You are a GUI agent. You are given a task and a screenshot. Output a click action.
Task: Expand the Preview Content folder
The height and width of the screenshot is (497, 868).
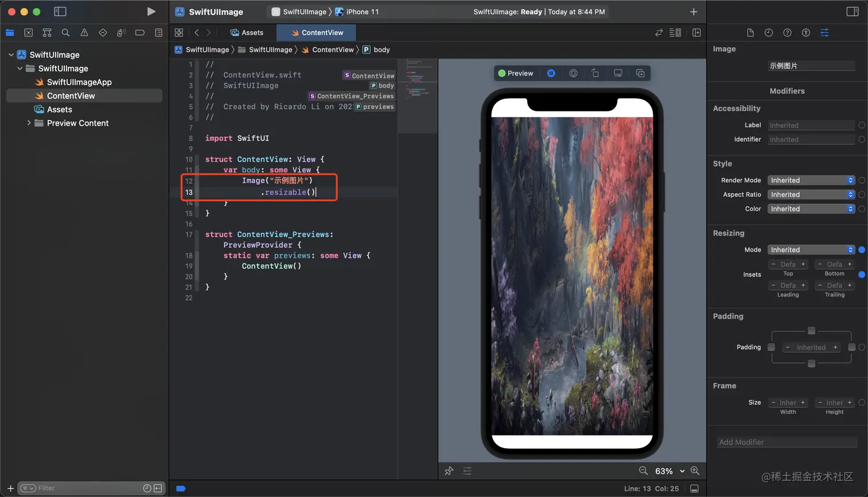29,123
